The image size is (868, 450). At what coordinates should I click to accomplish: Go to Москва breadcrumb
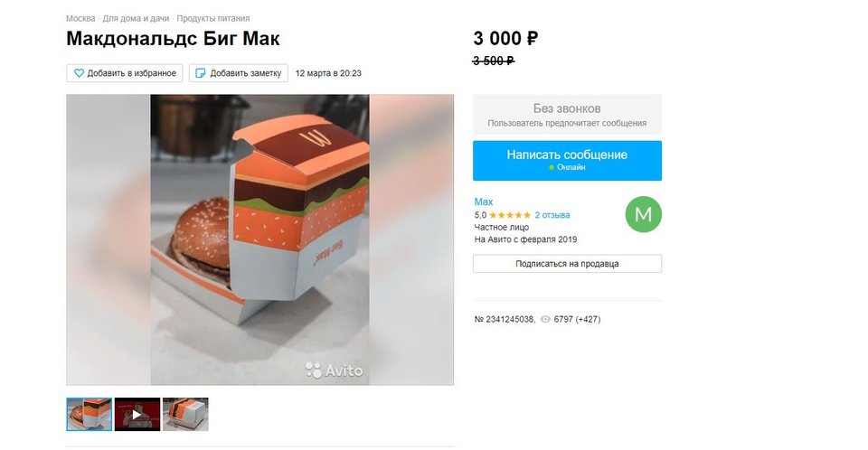80,18
